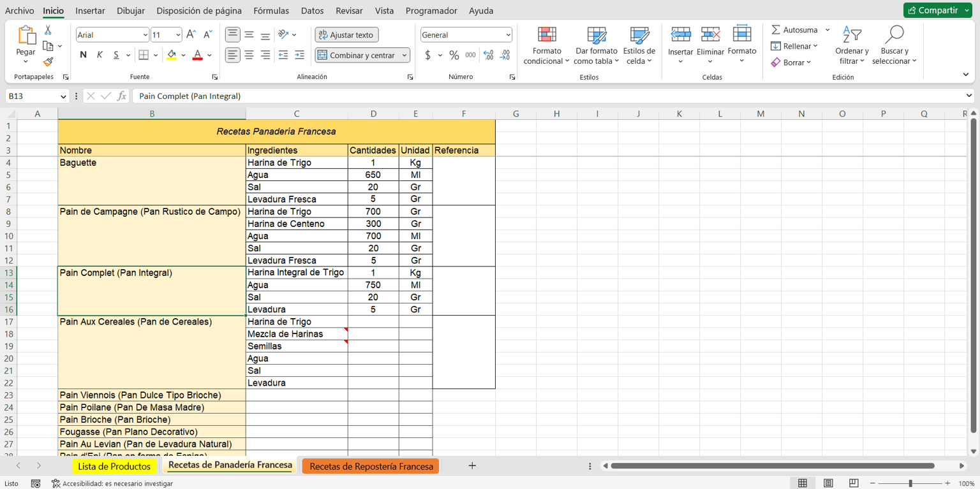Align text left

233,55
